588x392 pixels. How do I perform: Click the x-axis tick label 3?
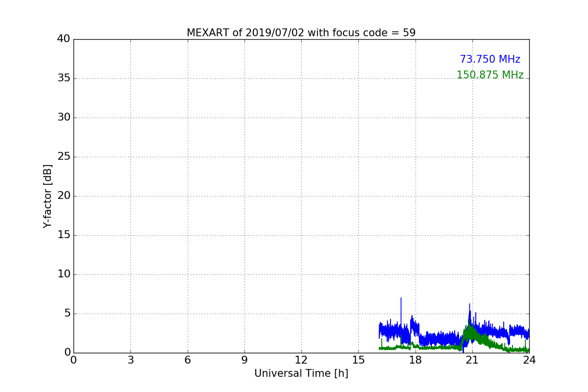130,360
